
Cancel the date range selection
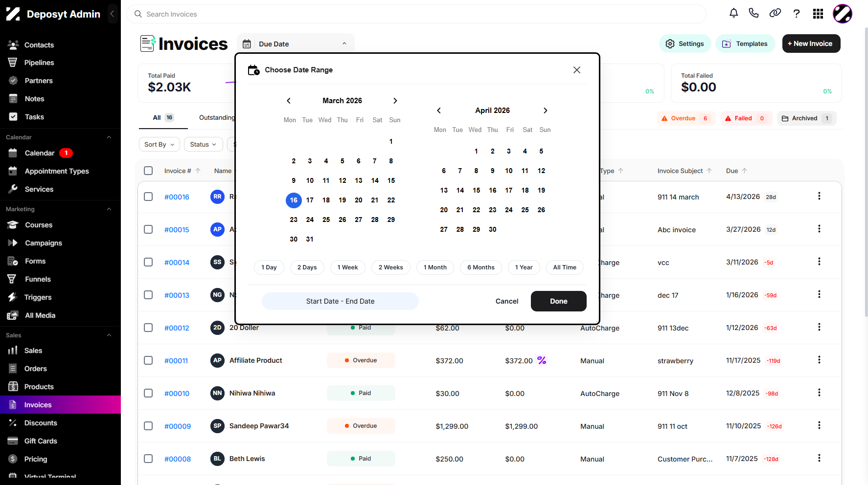coord(507,301)
